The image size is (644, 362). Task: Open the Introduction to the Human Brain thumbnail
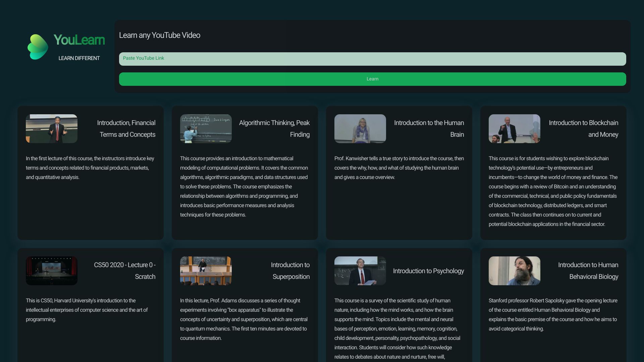coord(360,128)
